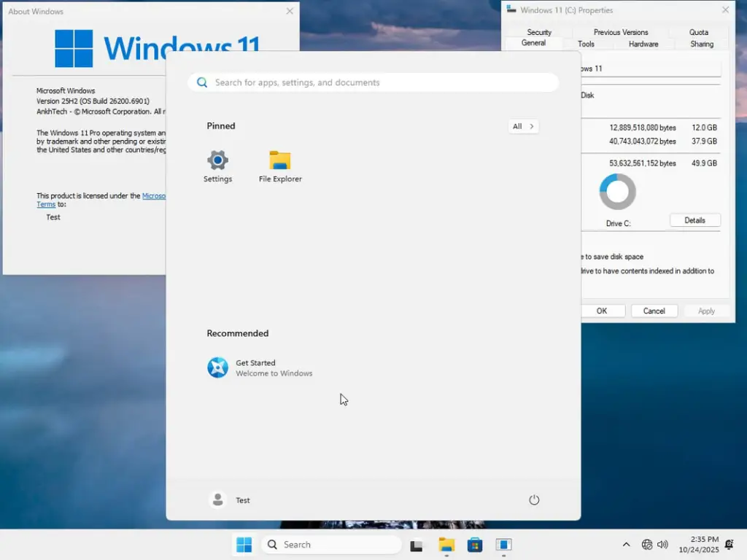Open Microsoft Store from the taskbar
Viewport: 747px width, 560px height.
(x=474, y=544)
